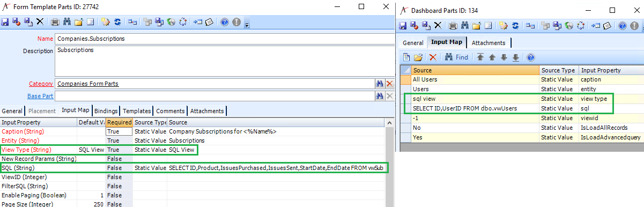Click binoculars lookup icon beside Category field
The width and height of the screenshot is (644, 207).
380,84
